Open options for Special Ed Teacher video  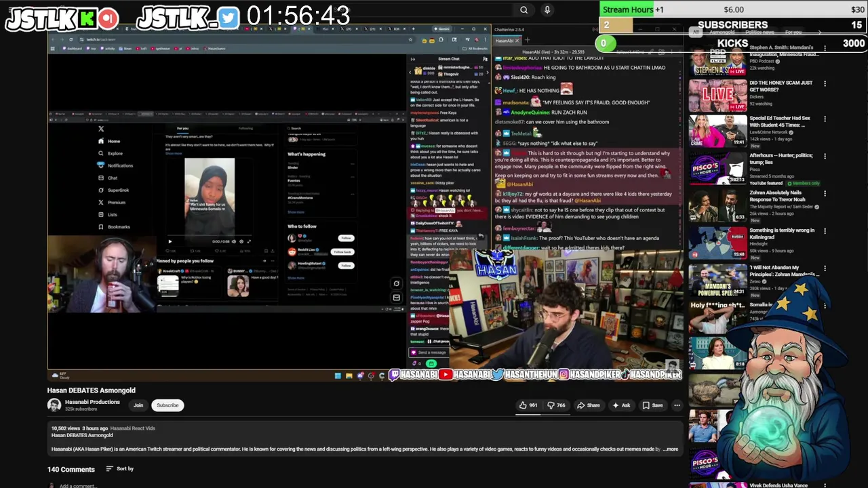[825, 119]
